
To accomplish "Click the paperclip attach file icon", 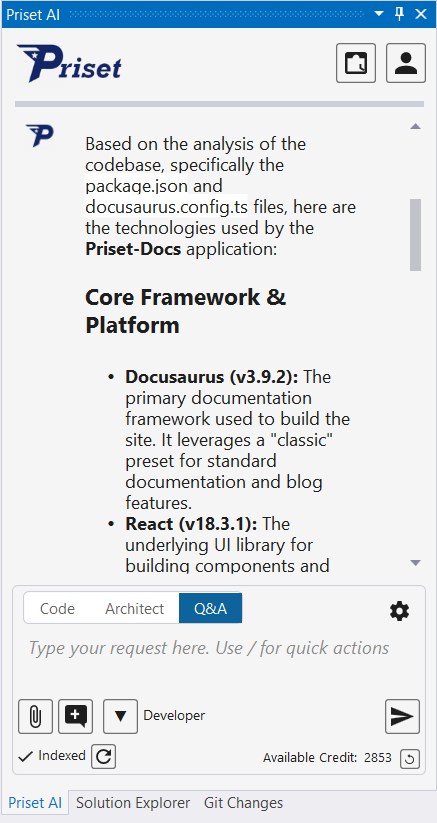I will pos(35,716).
